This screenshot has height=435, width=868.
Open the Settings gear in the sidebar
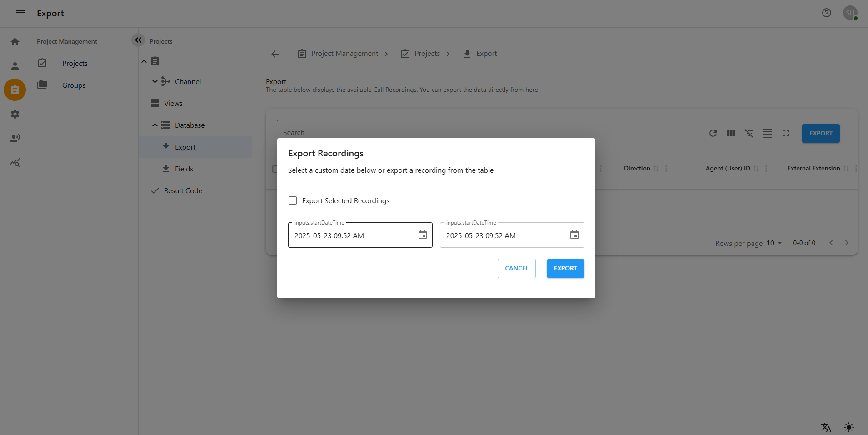[x=15, y=114]
